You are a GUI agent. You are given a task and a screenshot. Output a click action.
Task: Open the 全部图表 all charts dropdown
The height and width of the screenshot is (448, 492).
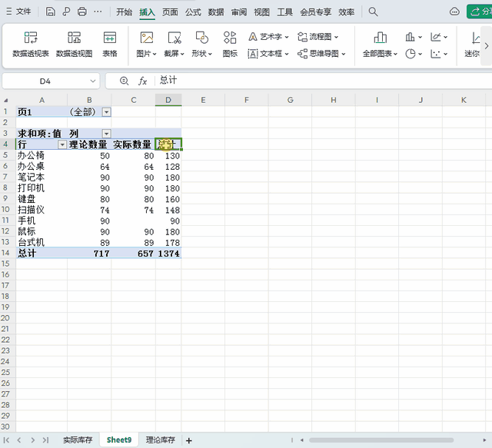point(380,45)
